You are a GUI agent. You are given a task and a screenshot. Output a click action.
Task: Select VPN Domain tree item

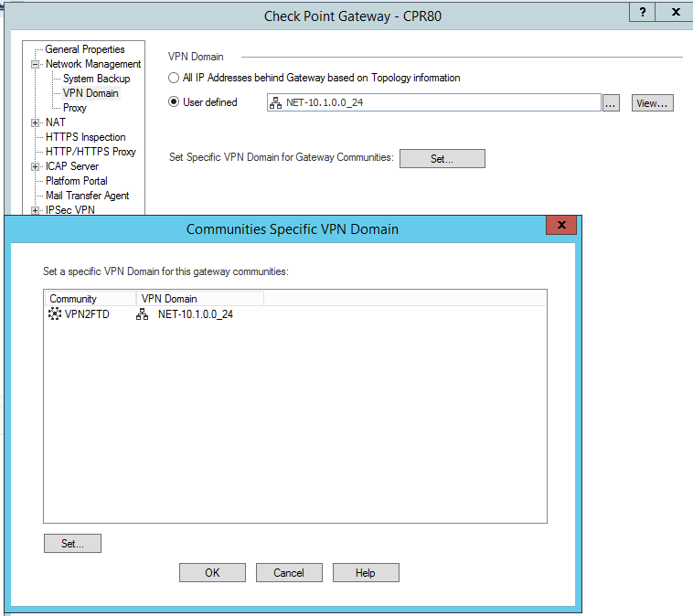pos(91,93)
